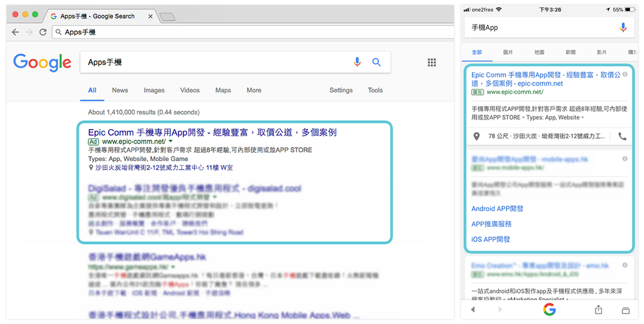Tap the Wi-Fi icon in the mobile status bar
The image size is (644, 324).
coord(499,10)
